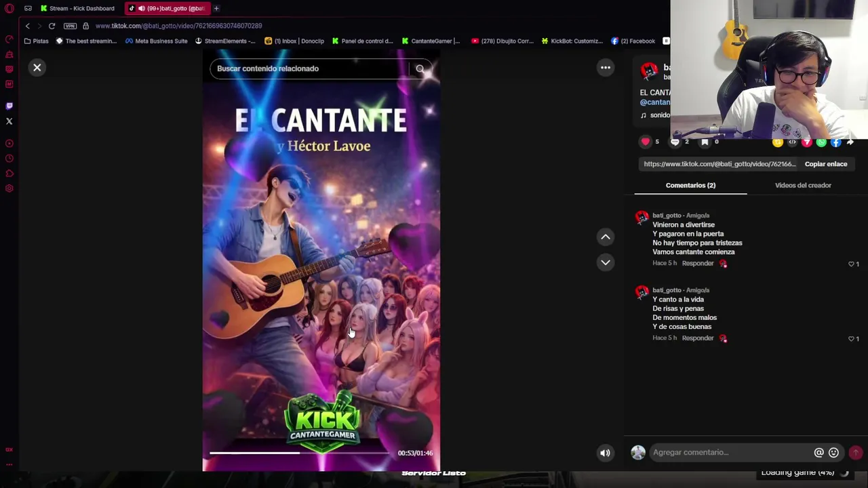Reload the page

coord(52,26)
